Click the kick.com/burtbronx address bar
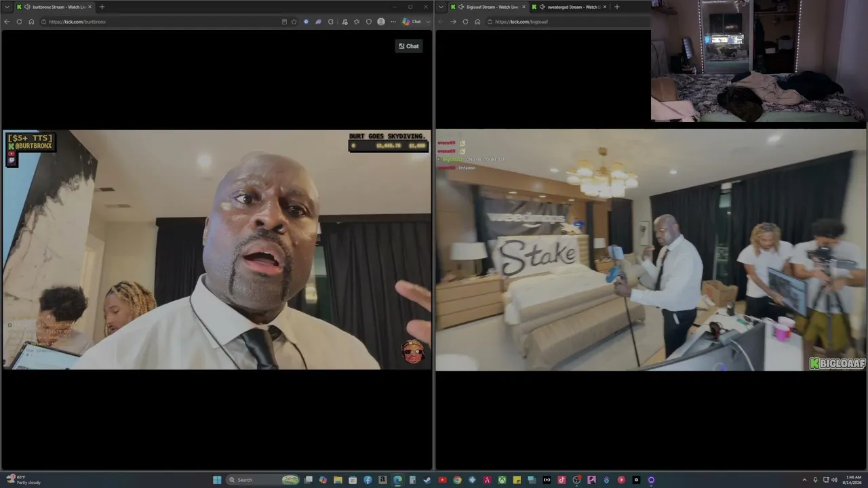The width and height of the screenshot is (868, 488). tap(159, 22)
